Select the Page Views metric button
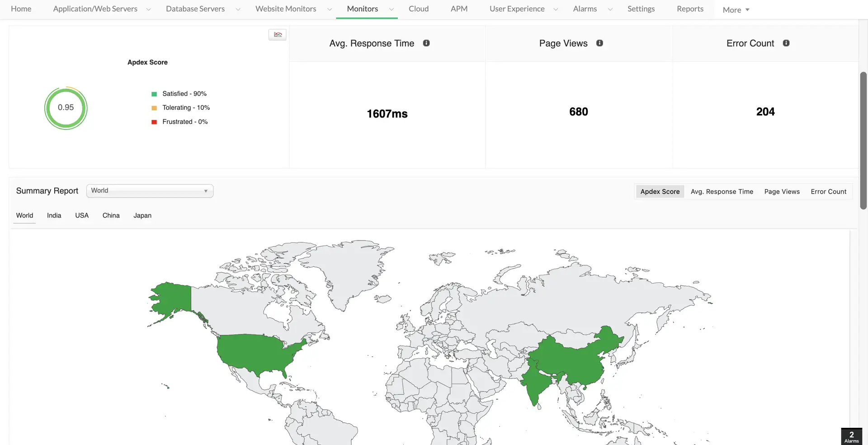This screenshot has width=868, height=445. [x=782, y=192]
